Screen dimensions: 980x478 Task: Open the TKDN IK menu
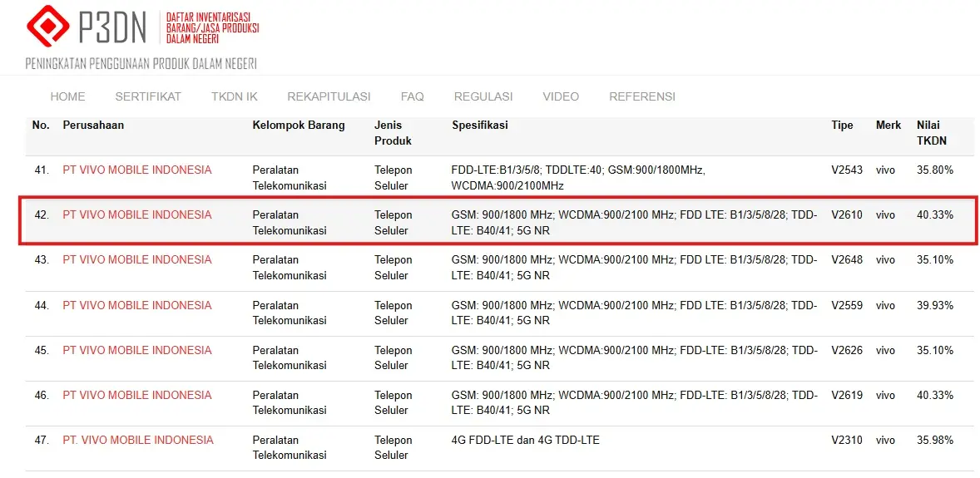coord(235,97)
